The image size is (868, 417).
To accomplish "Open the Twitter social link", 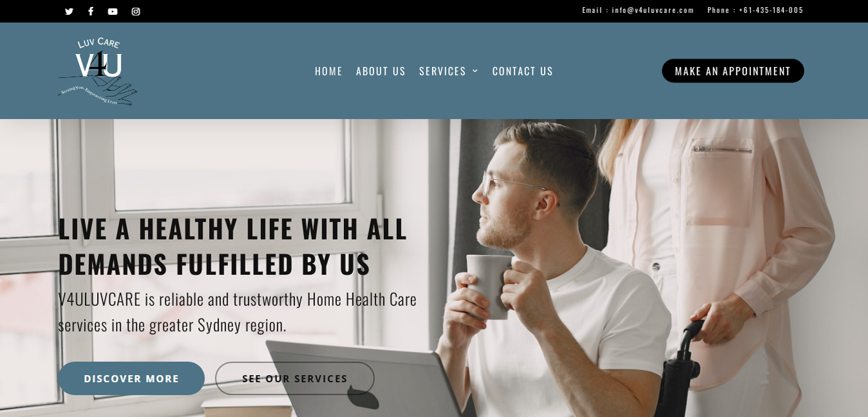I will (69, 12).
